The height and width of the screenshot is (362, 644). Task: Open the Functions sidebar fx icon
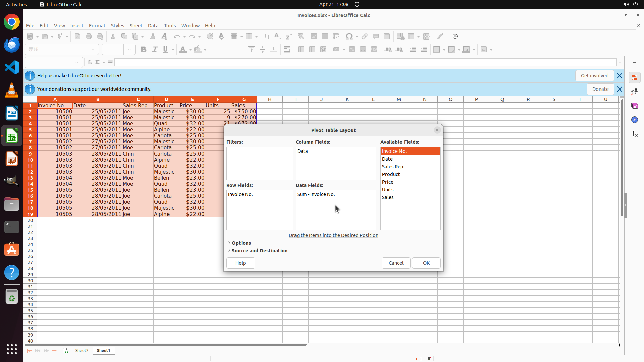coord(634,134)
